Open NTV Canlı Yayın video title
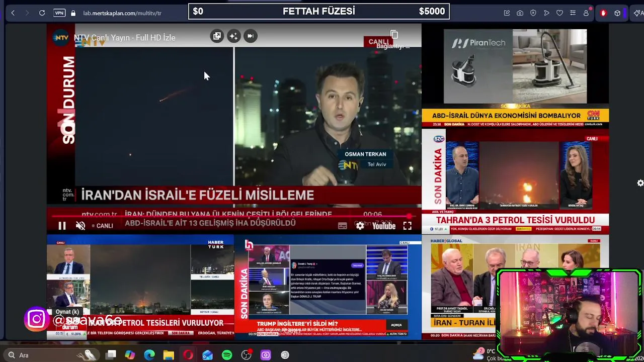This screenshot has width=644, height=362. (x=125, y=38)
